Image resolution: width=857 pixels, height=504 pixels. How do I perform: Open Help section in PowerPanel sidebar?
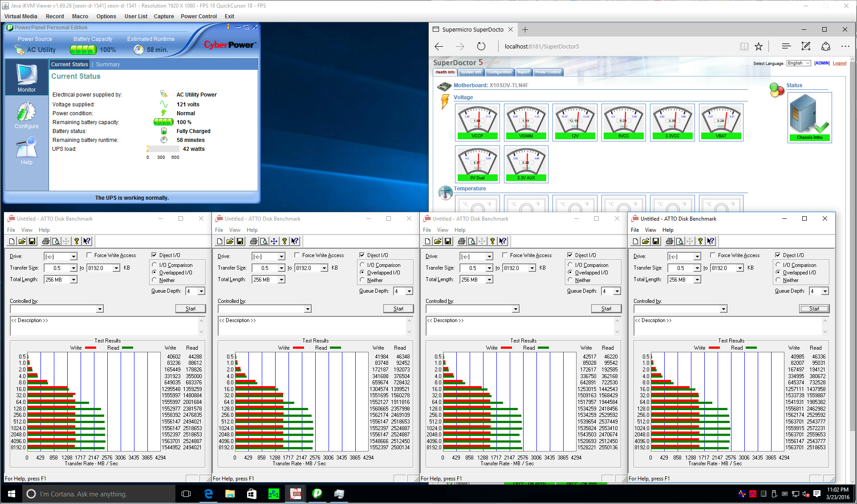[27, 151]
